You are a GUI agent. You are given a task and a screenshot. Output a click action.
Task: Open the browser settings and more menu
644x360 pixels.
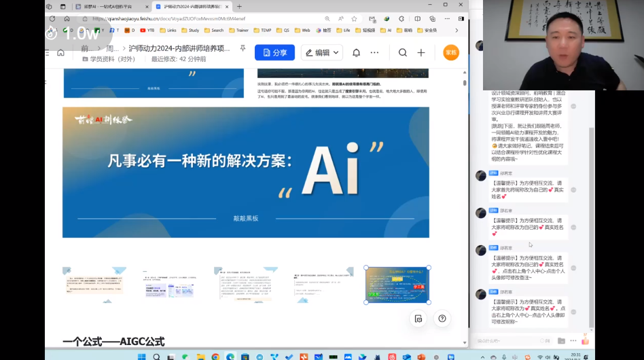(x=447, y=19)
